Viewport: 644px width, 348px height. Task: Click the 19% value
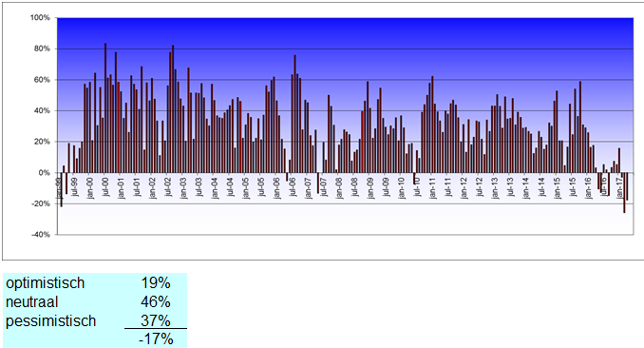156,283
